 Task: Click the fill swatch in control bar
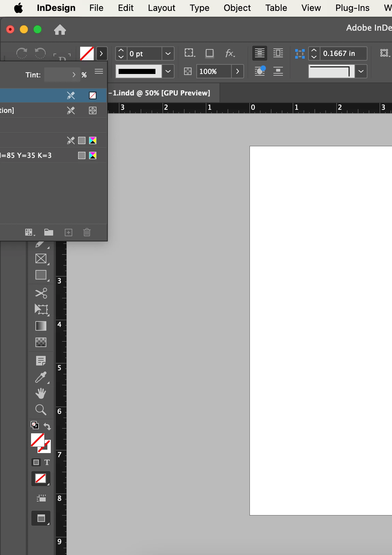click(x=87, y=54)
